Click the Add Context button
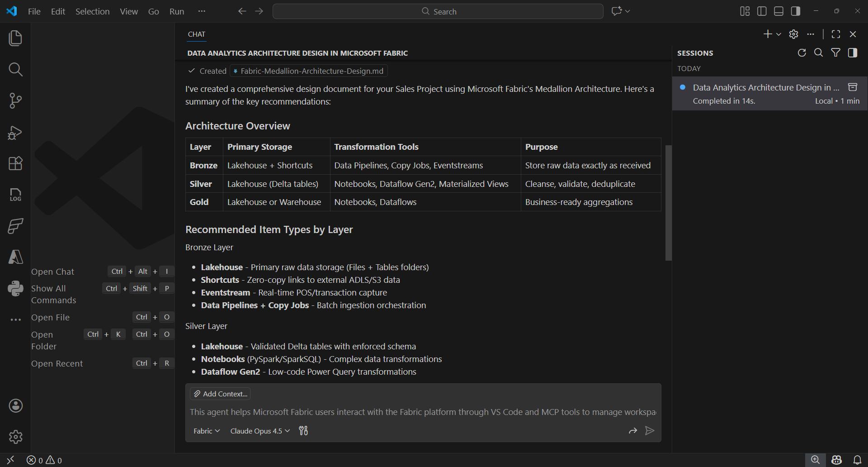Viewport: 868px width, 467px height. pos(220,393)
